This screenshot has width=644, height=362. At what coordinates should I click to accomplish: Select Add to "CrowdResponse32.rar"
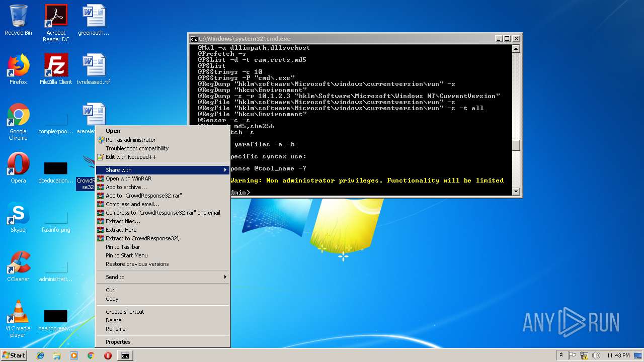point(163,196)
